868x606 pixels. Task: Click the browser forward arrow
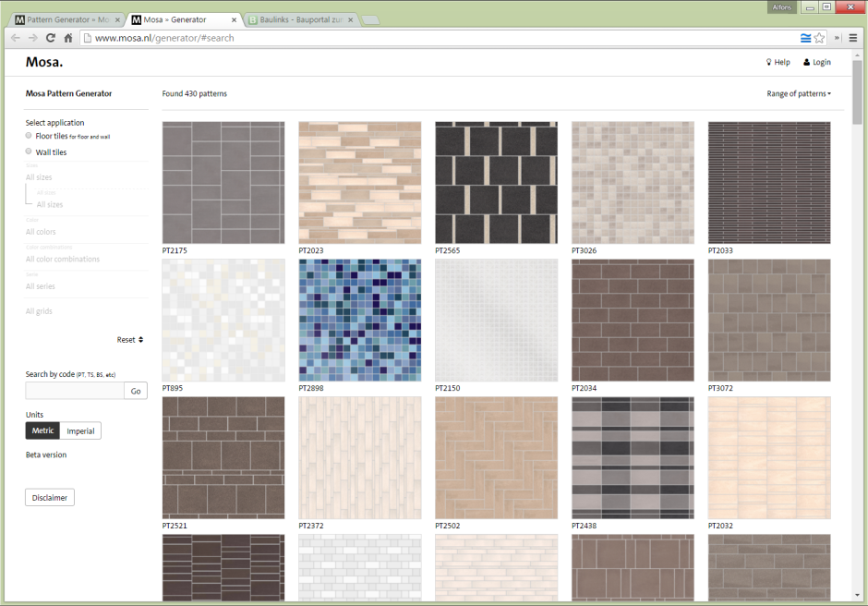[32, 38]
